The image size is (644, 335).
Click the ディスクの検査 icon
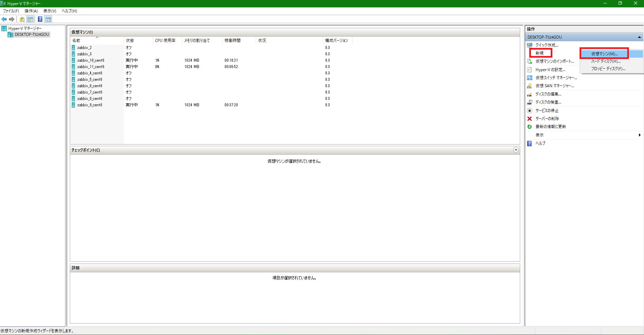(x=530, y=102)
